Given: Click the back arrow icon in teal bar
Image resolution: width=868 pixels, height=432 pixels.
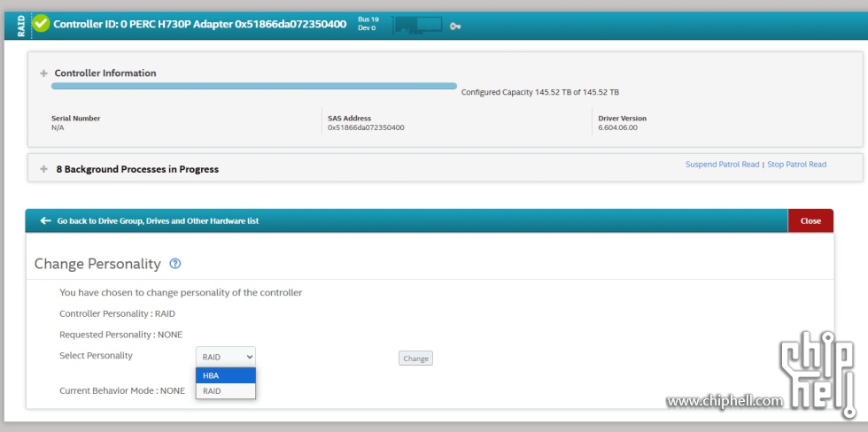Looking at the screenshot, I should [x=45, y=220].
